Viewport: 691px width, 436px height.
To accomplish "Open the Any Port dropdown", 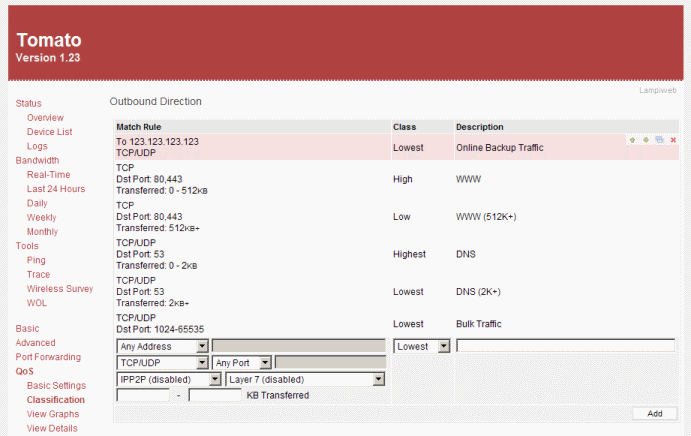I will click(x=241, y=363).
